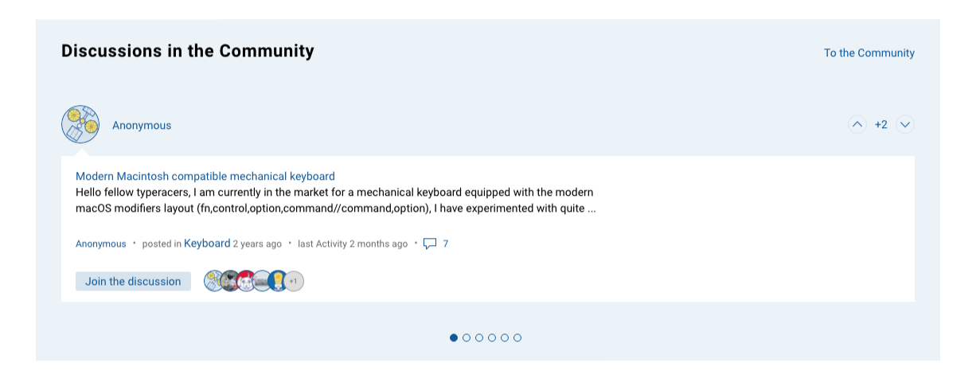
Task: Click Anonymous name beside the top avatar
Action: pyautogui.click(x=142, y=125)
